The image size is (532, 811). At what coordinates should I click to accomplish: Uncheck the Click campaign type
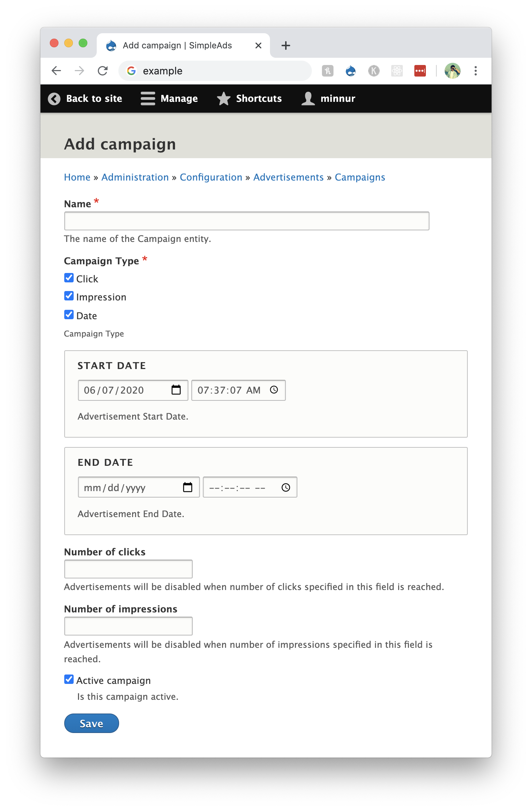69,278
